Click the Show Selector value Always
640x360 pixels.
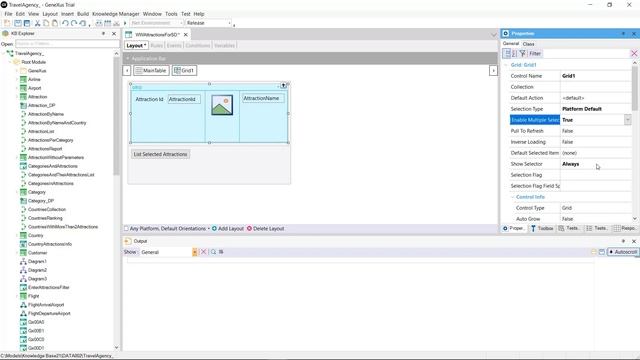[570, 164]
